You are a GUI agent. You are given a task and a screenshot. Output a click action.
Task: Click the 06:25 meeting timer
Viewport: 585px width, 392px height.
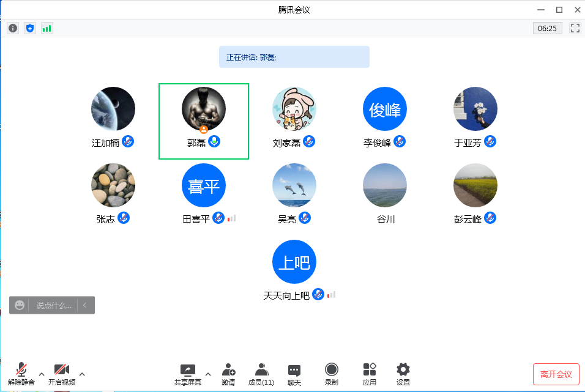tap(547, 28)
